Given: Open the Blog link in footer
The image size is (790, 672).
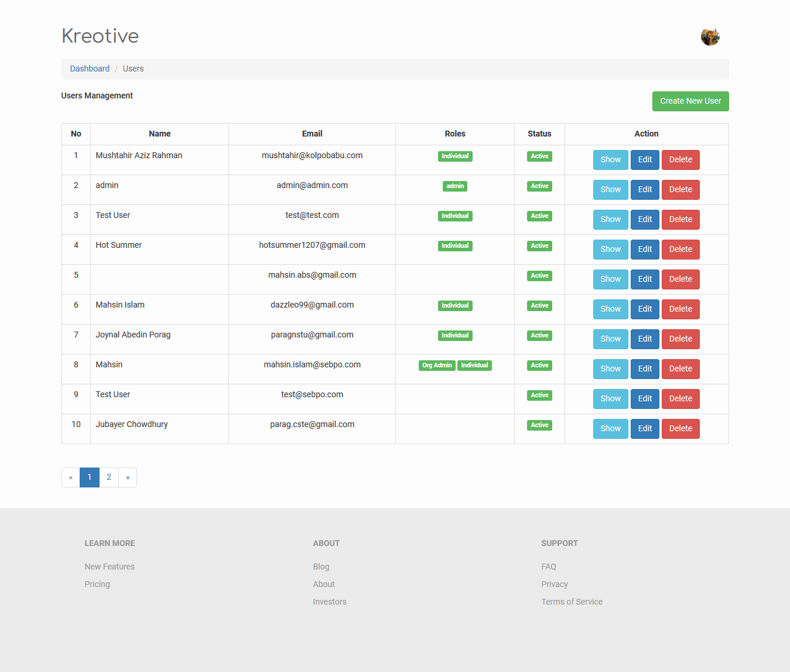Looking at the screenshot, I should point(321,567).
